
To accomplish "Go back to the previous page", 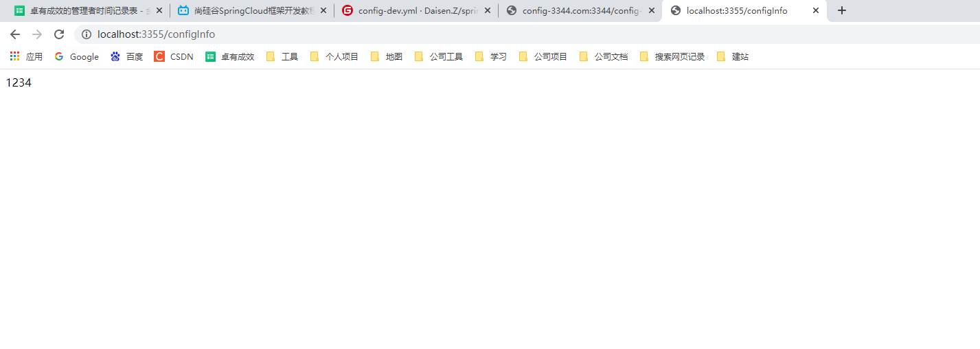I will [15, 34].
